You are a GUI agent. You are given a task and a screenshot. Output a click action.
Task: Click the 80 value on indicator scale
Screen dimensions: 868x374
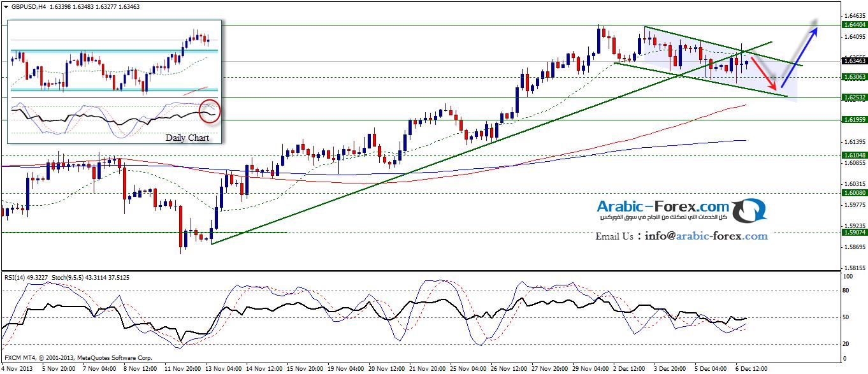pyautogui.click(x=846, y=291)
